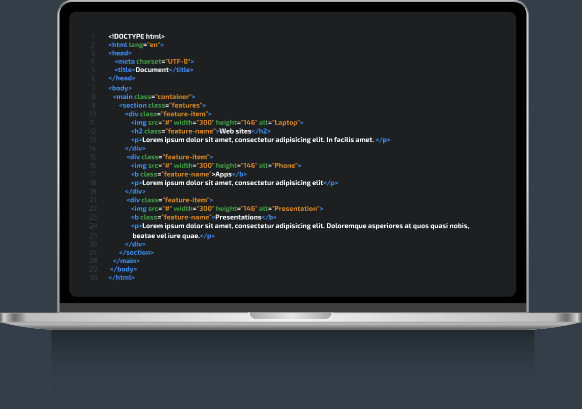
Task: Click the h2 Web sites heading line
Action: point(200,131)
